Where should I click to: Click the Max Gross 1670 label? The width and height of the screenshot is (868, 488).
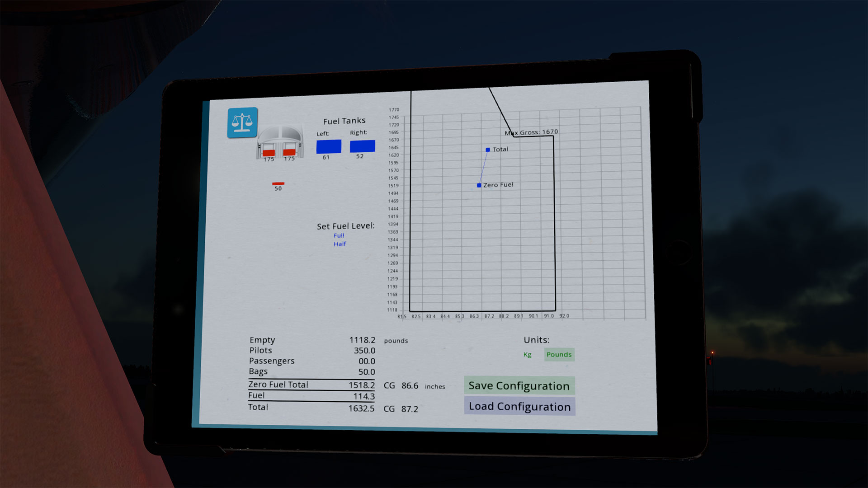[x=532, y=132]
